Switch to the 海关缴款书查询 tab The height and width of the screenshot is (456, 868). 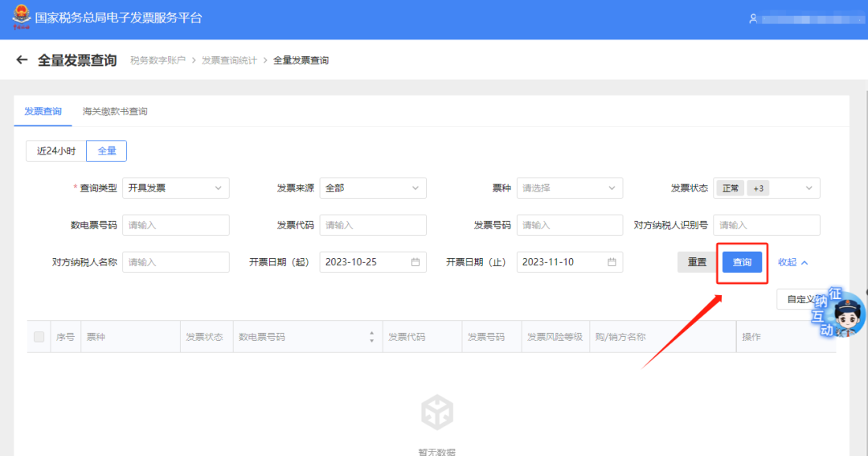115,112
